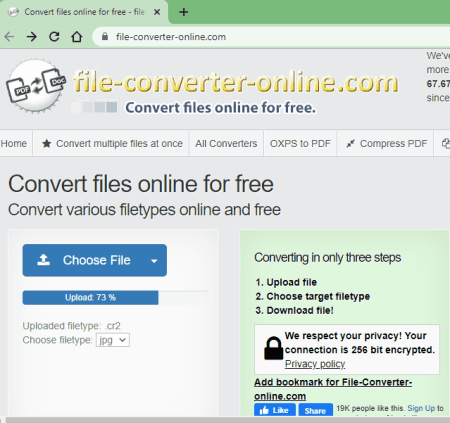
Task: Open a new tab with plus icon
Action: pos(183,12)
